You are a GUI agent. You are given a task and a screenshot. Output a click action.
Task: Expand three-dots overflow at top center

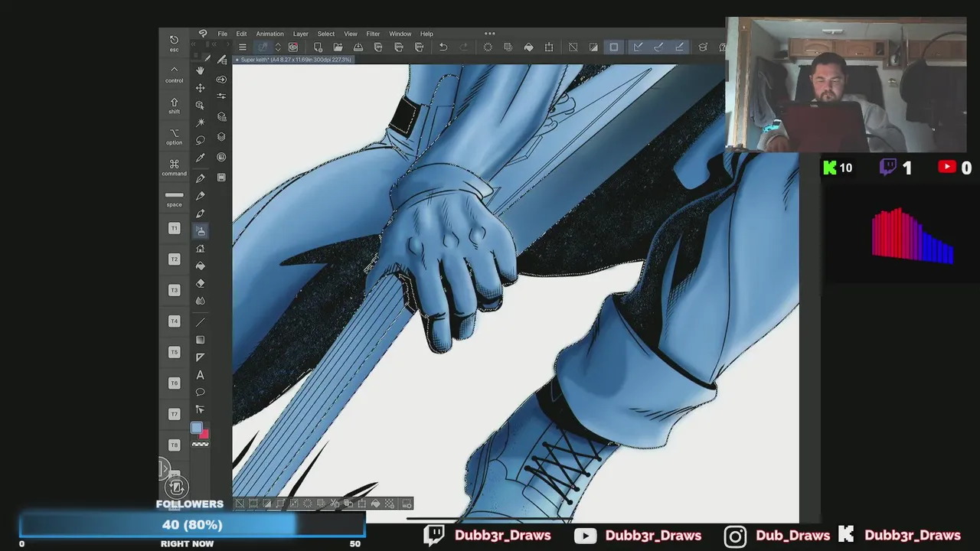[x=490, y=33]
